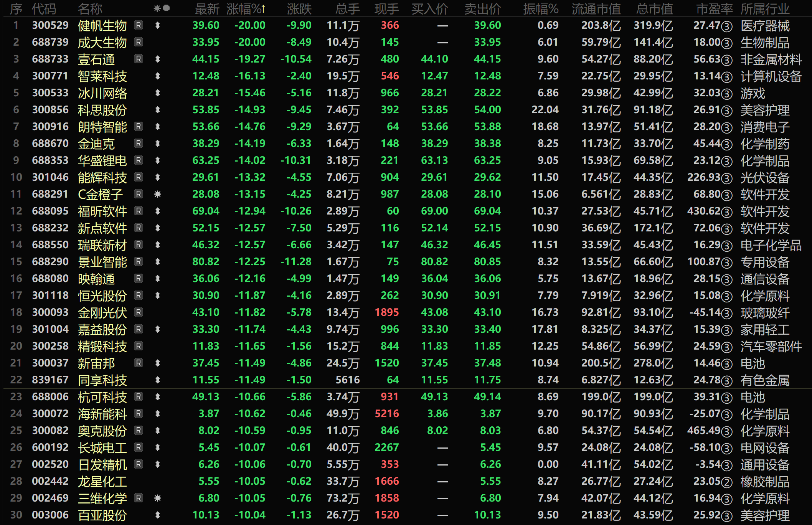The image size is (812, 525).
Task: Click the circle dot icon in the header row
Action: click(x=167, y=8)
